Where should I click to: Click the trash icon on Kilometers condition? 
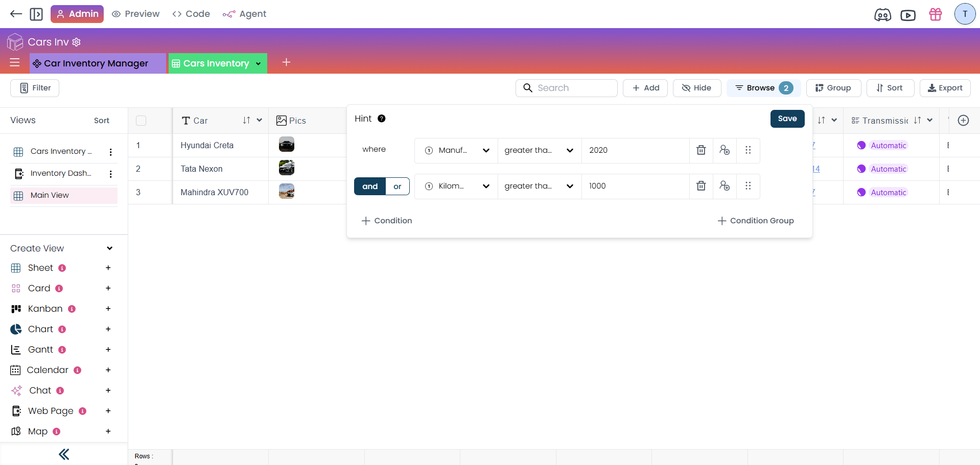701,186
